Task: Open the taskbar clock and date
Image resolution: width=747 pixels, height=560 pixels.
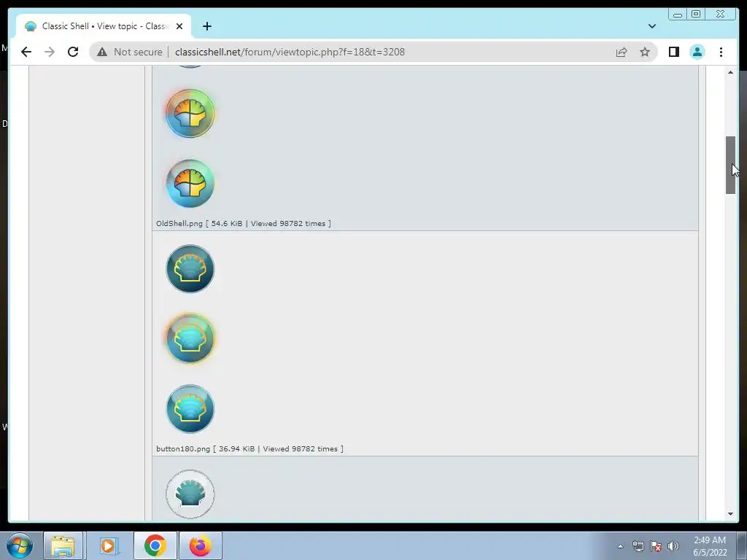Action: point(710,546)
